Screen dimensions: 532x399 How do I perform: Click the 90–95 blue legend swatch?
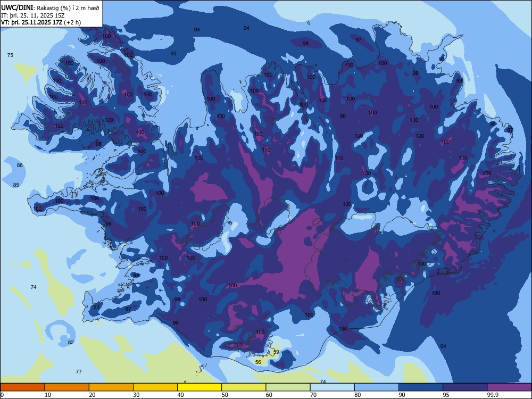pyautogui.click(x=421, y=387)
